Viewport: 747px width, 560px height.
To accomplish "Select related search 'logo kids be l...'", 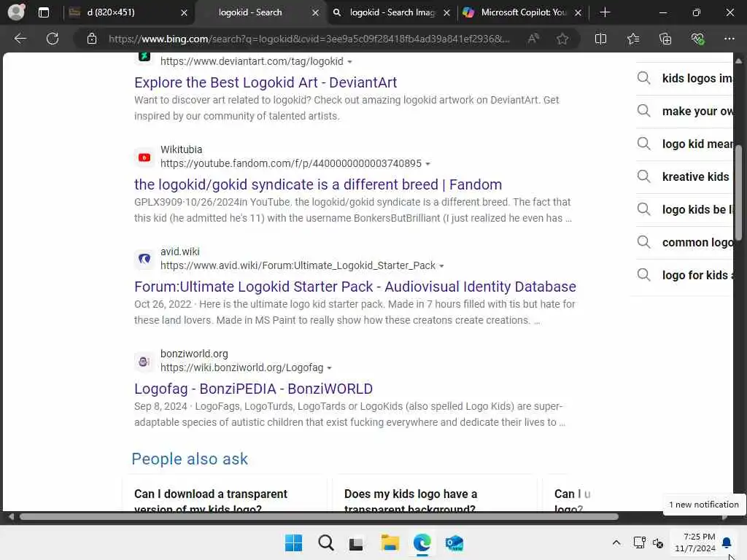I will pos(684,209).
